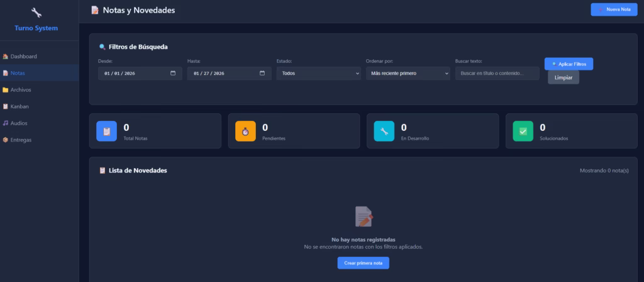Expand the Estado dropdown showing Todos
The width and height of the screenshot is (644, 282).
coord(318,74)
